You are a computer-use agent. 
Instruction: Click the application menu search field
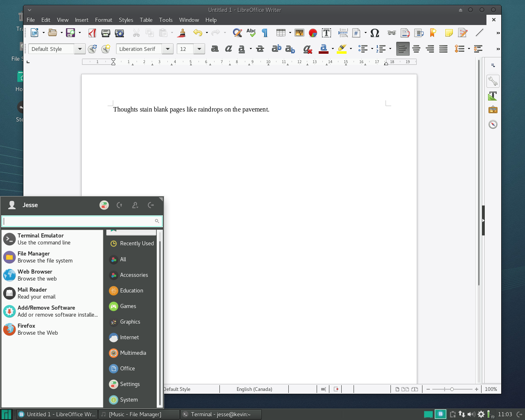click(82, 221)
